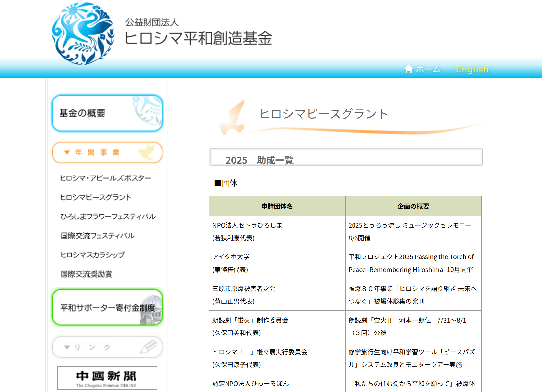Open the 基金の概要 sidebar button

(107, 113)
